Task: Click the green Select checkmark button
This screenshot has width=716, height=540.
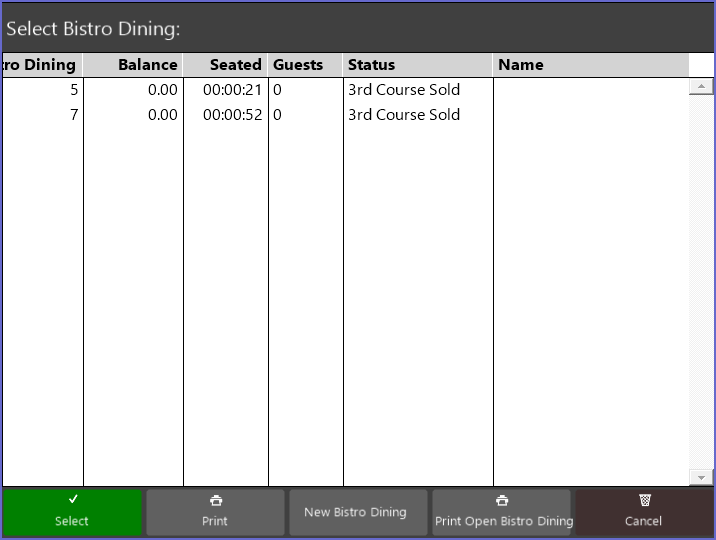Action: 72,512
